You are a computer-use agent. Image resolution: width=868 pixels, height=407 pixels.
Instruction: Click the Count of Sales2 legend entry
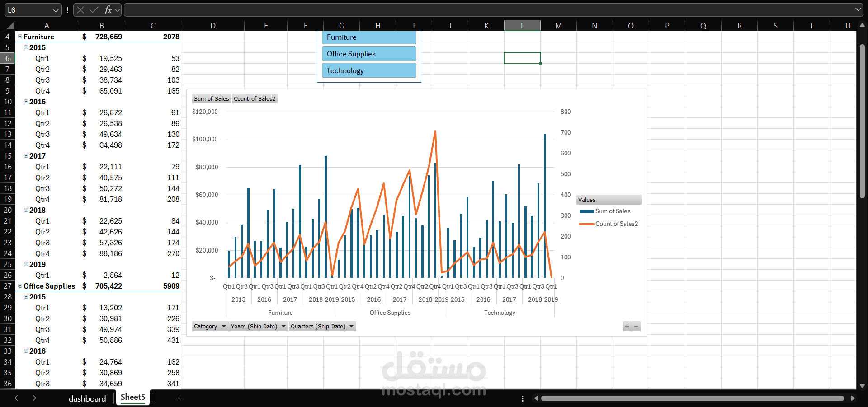click(x=609, y=224)
